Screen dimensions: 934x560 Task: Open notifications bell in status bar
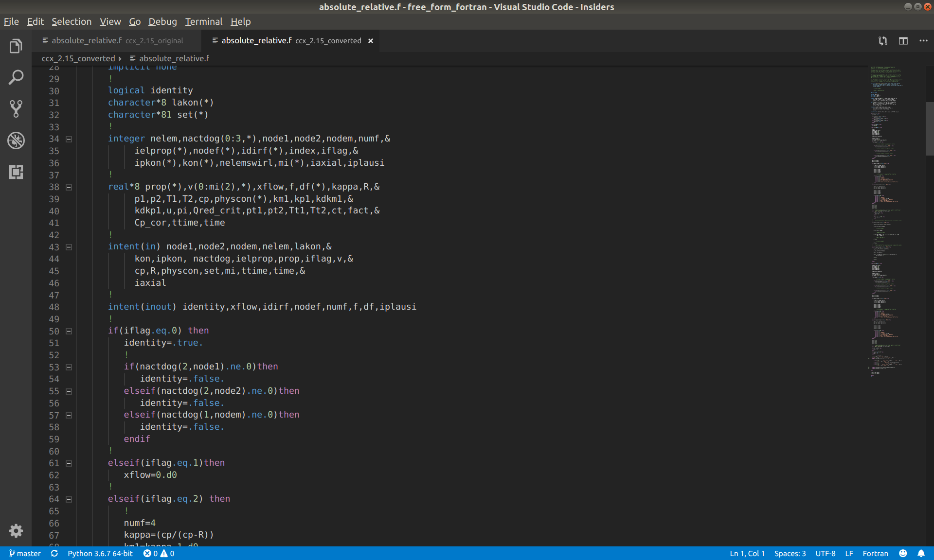click(x=921, y=553)
